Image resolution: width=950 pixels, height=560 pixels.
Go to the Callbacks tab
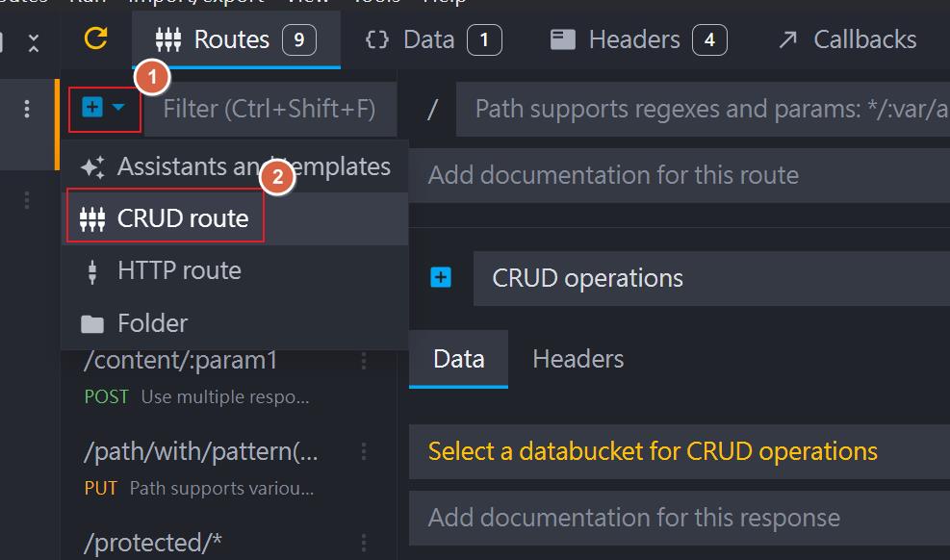847,40
